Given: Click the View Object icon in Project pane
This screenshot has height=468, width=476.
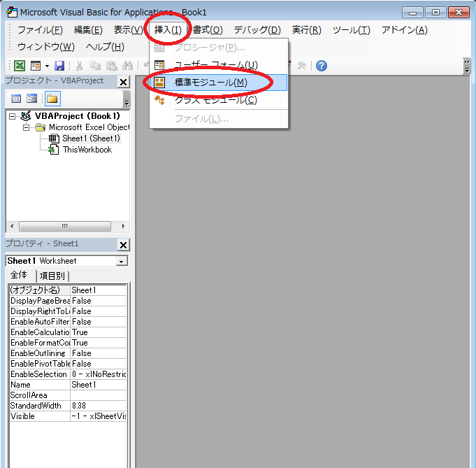Looking at the screenshot, I should [32, 99].
